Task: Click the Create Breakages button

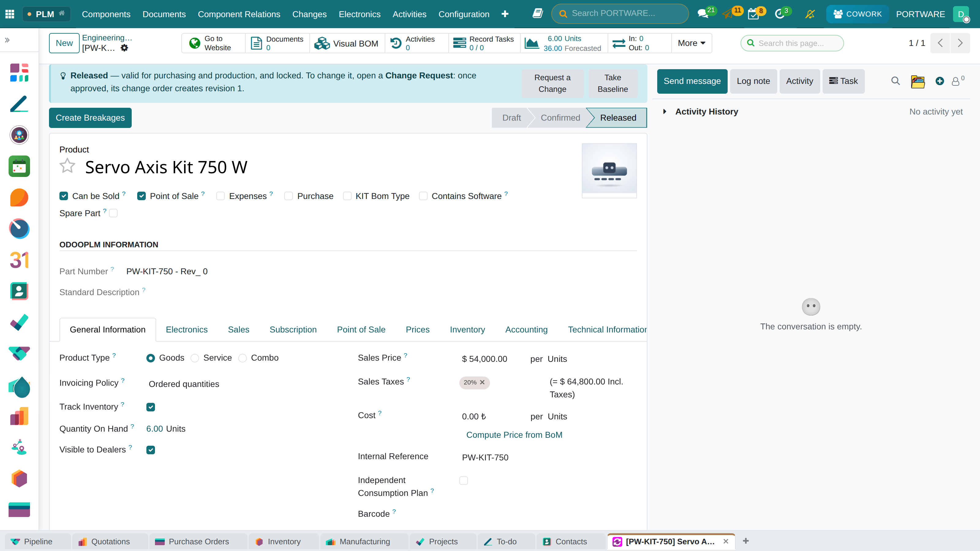Action: (90, 118)
